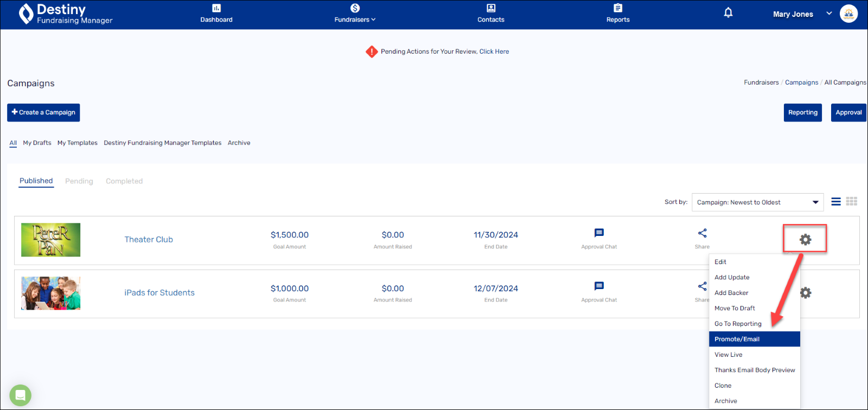Switch to grid view layout
This screenshot has width=868, height=410.
pyautogui.click(x=852, y=202)
